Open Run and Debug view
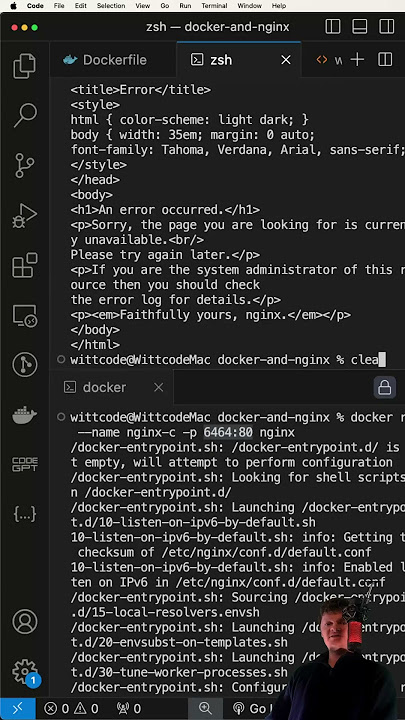405x720 pixels. tap(25, 215)
